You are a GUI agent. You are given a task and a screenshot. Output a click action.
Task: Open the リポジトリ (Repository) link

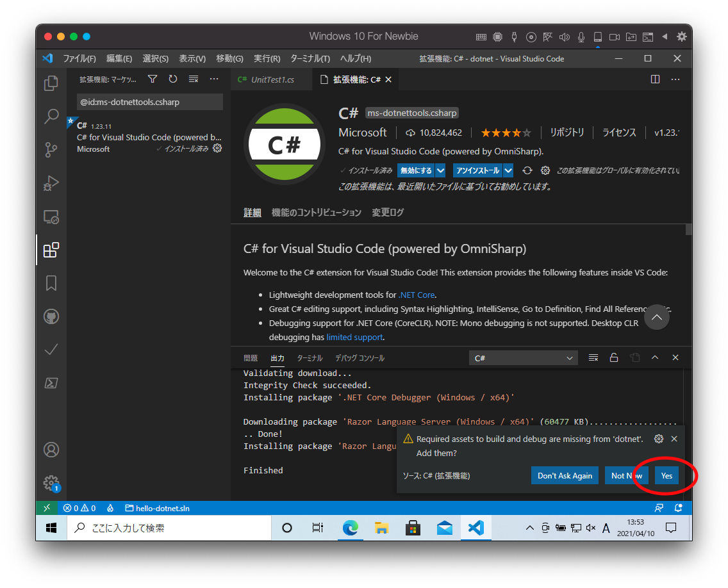(567, 133)
